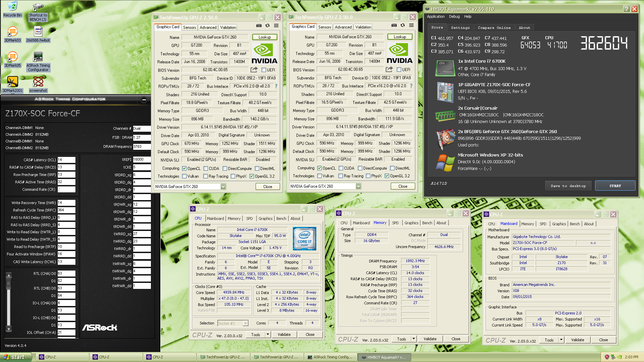Open the Tools dropdown arrow in the CPU-Z CPU window
This screenshot has height=362, width=644.
coord(268,335)
